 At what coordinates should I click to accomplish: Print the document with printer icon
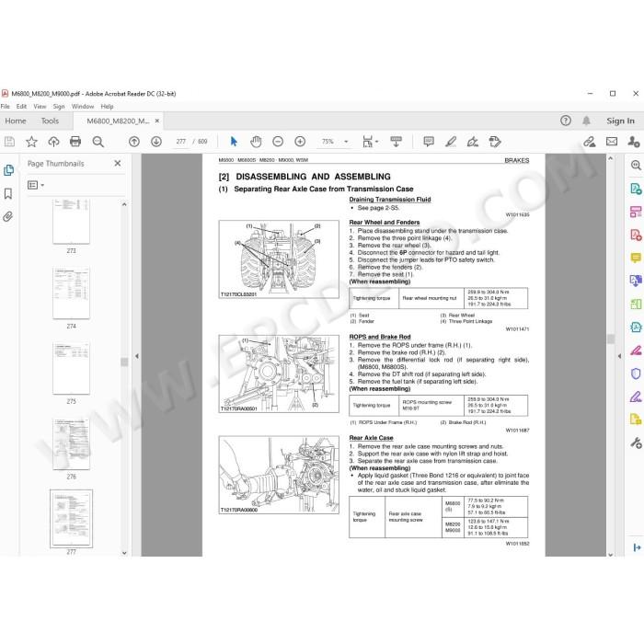[x=75, y=142]
